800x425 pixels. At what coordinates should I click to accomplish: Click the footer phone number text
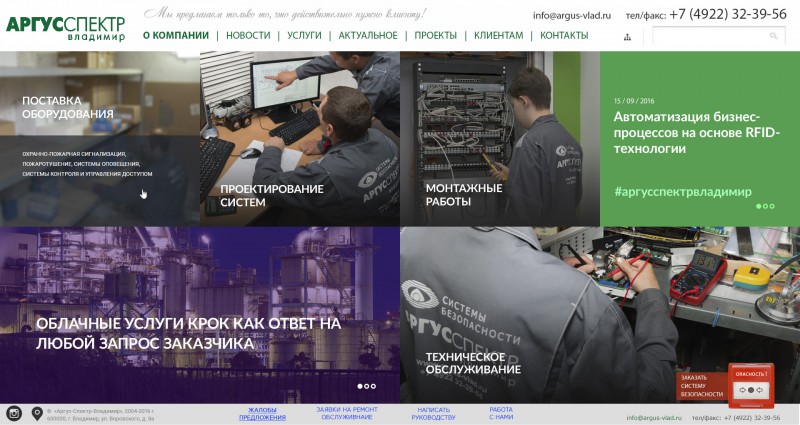click(x=736, y=417)
